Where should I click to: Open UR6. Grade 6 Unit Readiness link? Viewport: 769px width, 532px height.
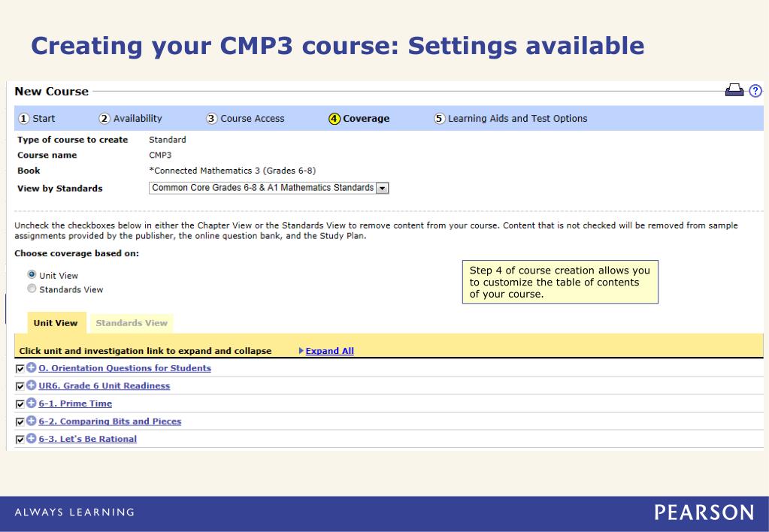(x=104, y=386)
